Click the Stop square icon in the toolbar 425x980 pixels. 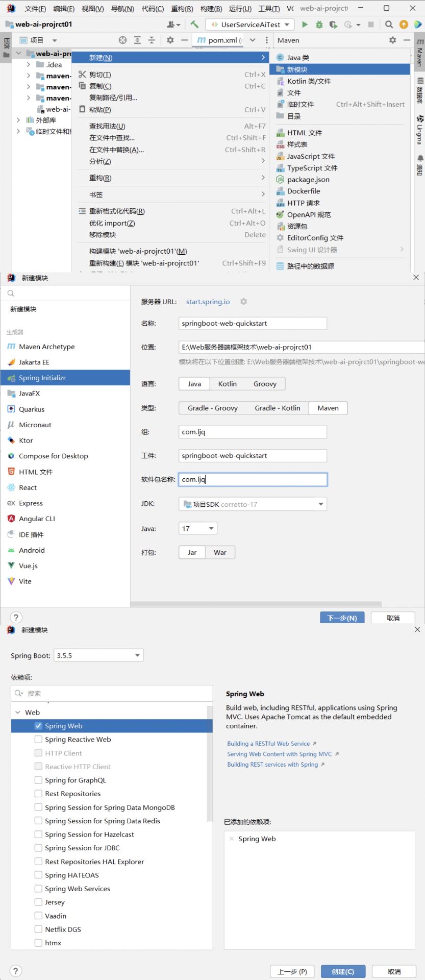point(371,24)
